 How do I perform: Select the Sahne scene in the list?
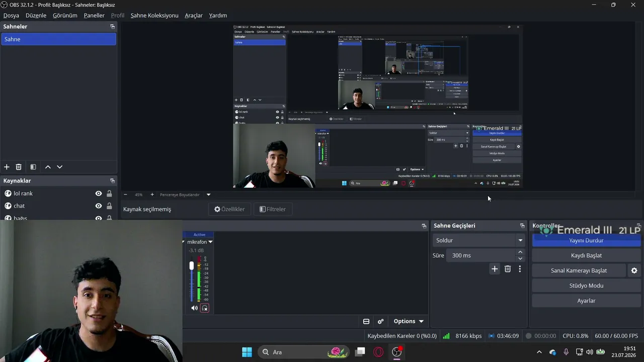pos(58,39)
